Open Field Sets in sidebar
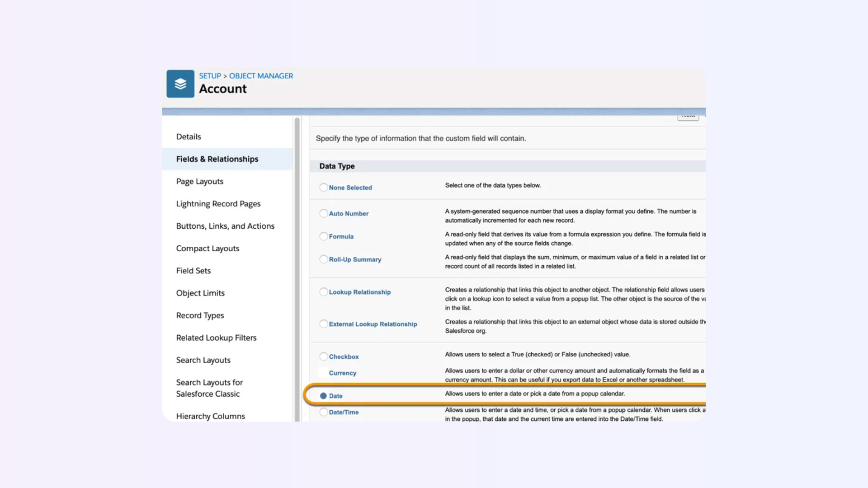 pyautogui.click(x=193, y=271)
